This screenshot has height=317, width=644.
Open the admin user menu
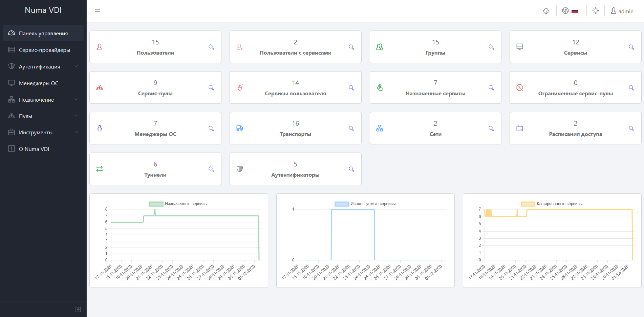point(622,11)
